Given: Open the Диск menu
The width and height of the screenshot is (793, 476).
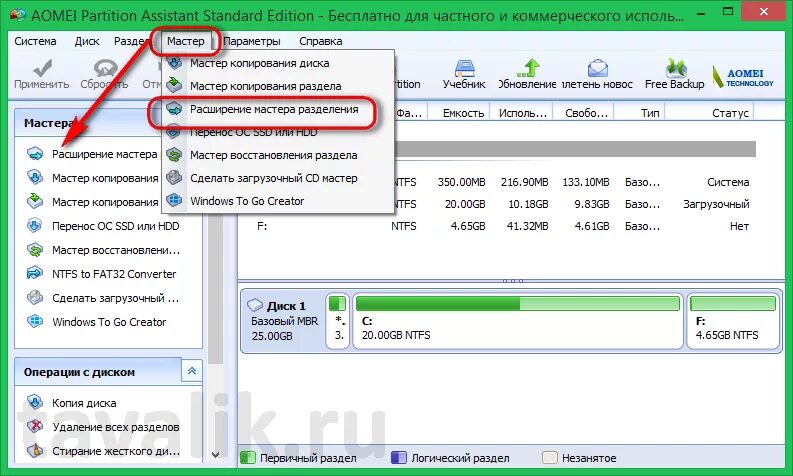Looking at the screenshot, I should 87,41.
